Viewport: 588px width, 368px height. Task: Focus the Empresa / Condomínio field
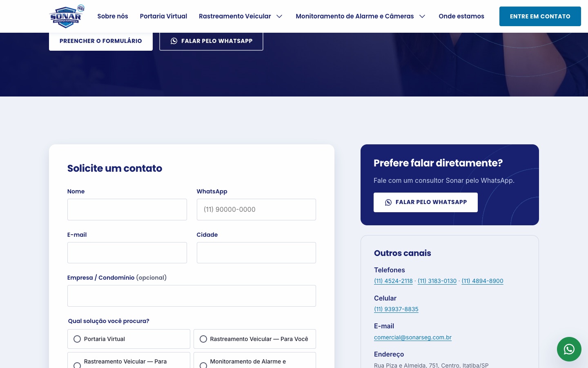192,296
